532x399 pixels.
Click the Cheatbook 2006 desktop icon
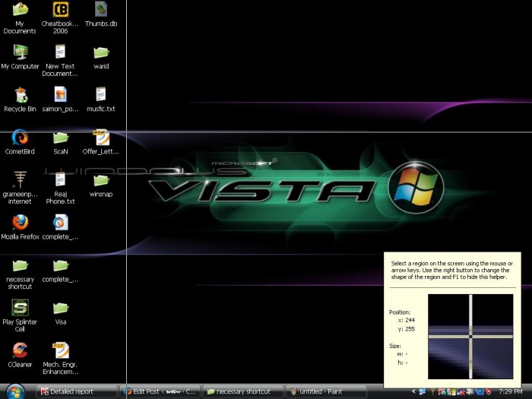coord(60,11)
